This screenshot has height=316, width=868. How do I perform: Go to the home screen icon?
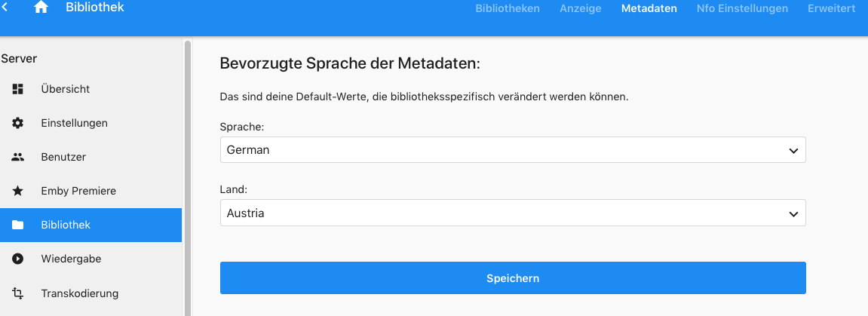click(41, 8)
